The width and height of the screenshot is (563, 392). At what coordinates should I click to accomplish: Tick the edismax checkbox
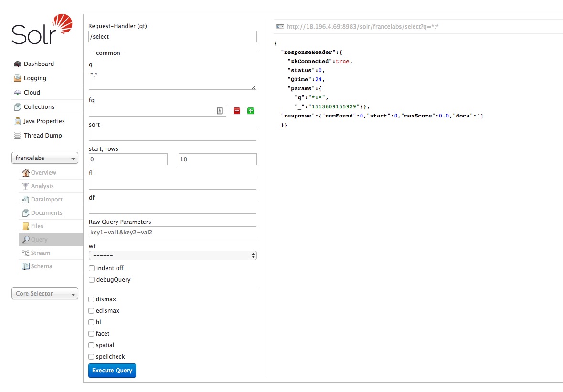(x=91, y=311)
